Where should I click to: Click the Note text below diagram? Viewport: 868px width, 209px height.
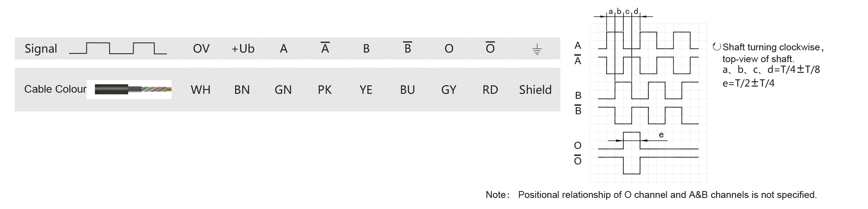tap(651, 195)
